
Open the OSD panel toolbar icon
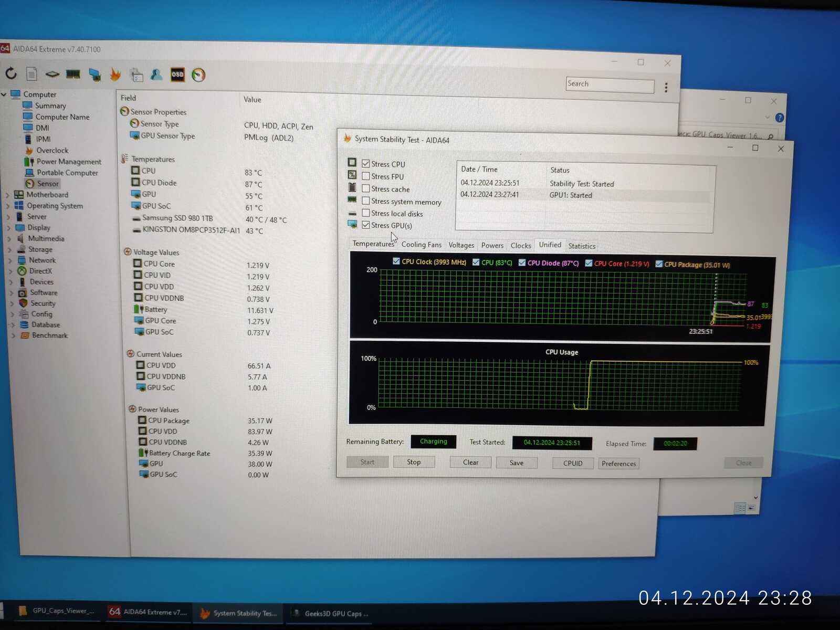pyautogui.click(x=177, y=75)
